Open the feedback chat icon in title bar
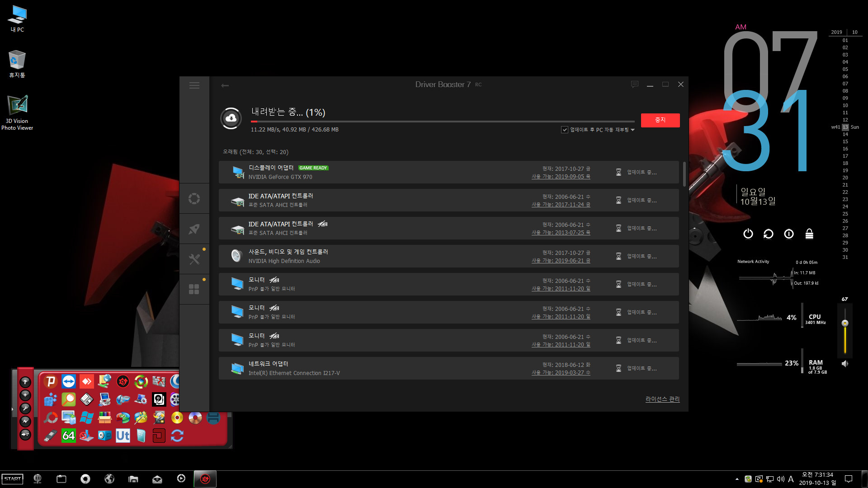 pos(635,84)
